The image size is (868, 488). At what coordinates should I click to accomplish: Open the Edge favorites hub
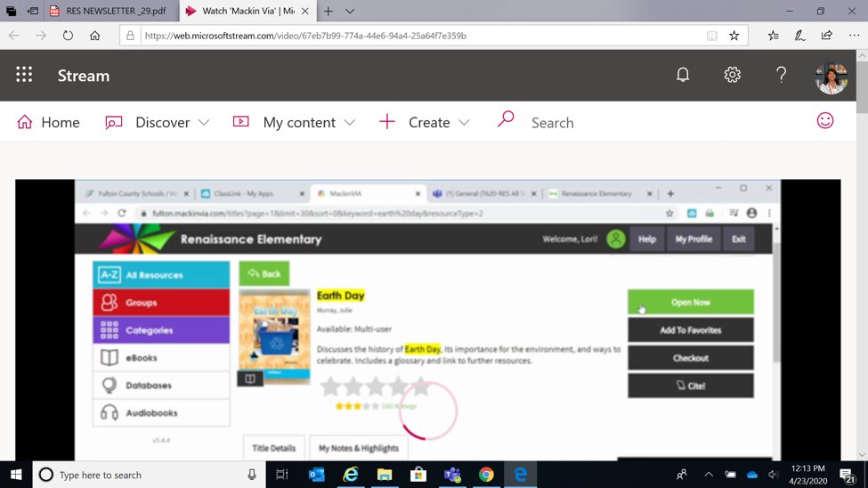pos(774,36)
